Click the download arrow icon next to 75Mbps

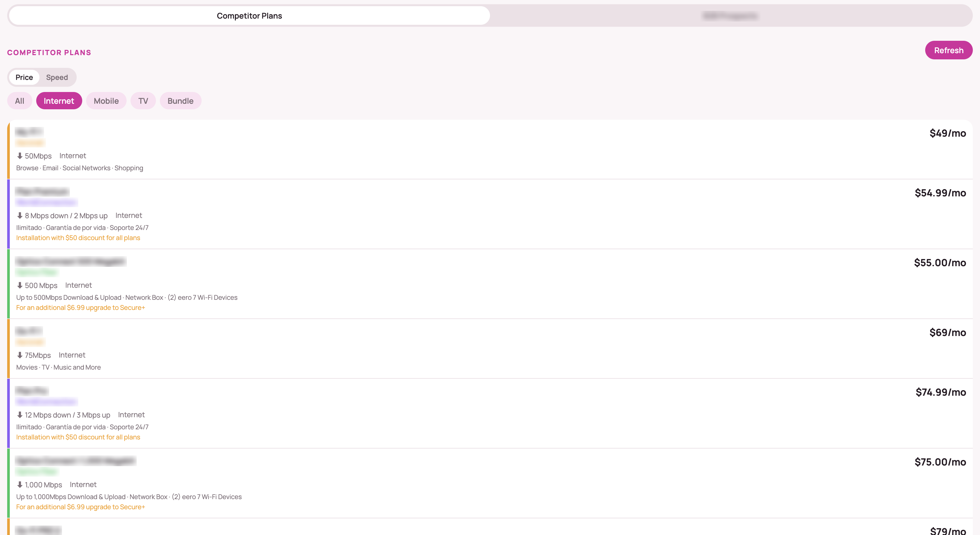[x=20, y=355]
